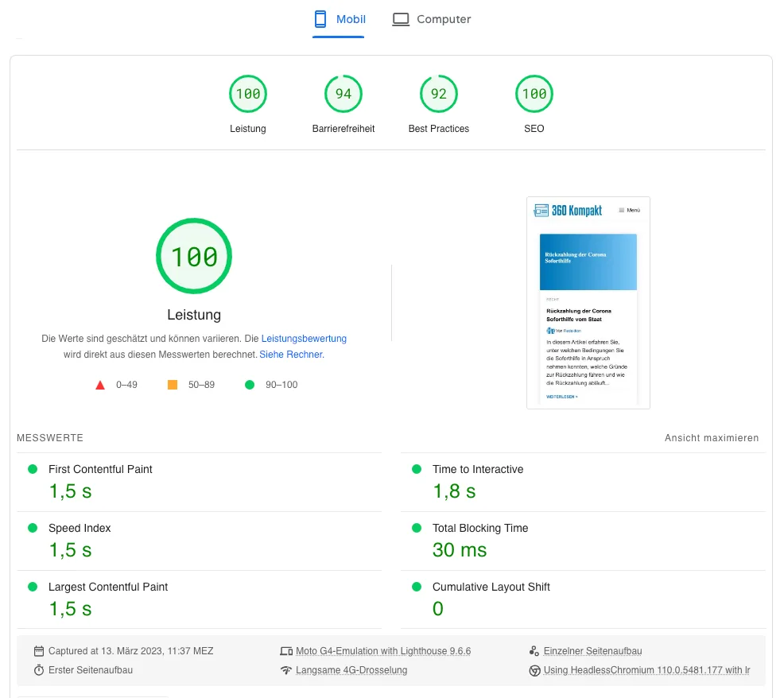Screen dimensions: 784x698
Task: Click the icon beside Einzelner Seitenaufbau
Action: [534, 652]
